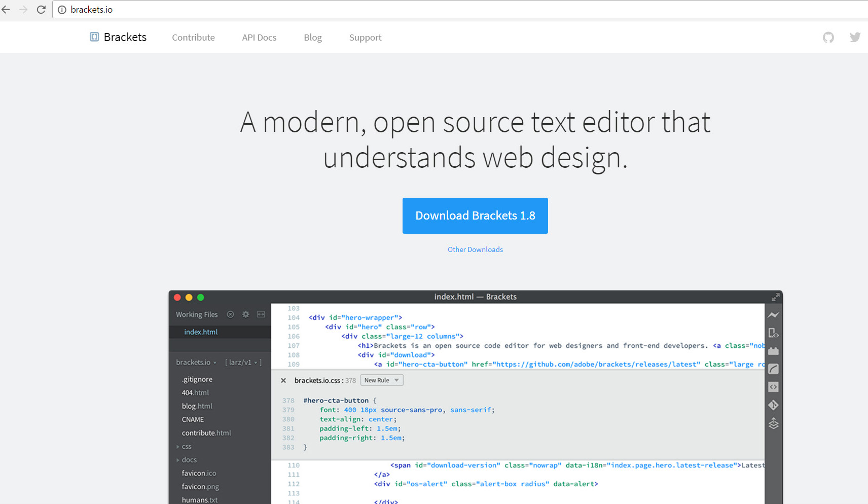The width and height of the screenshot is (868, 504).
Task: Click the brackets.io.css filename in inline editor
Action: 317,380
